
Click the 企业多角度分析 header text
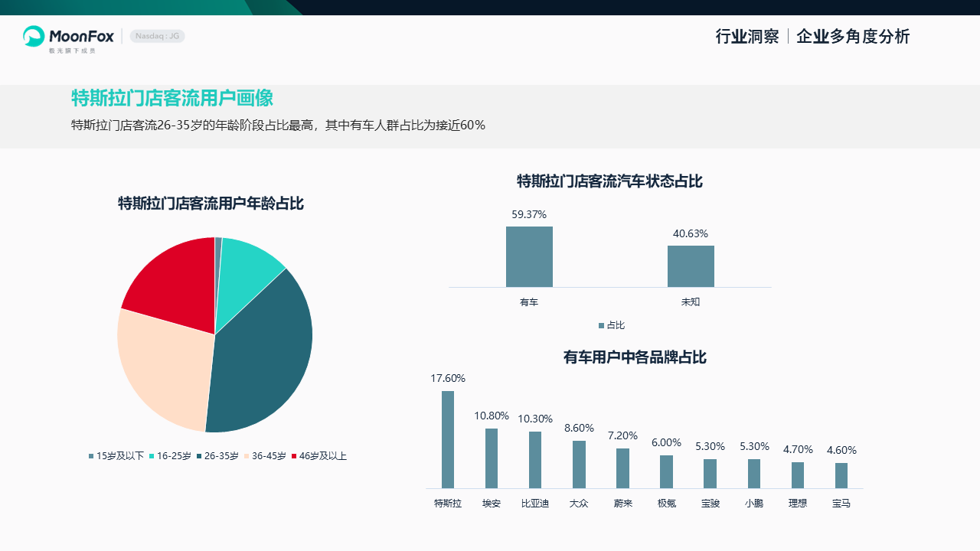click(853, 36)
